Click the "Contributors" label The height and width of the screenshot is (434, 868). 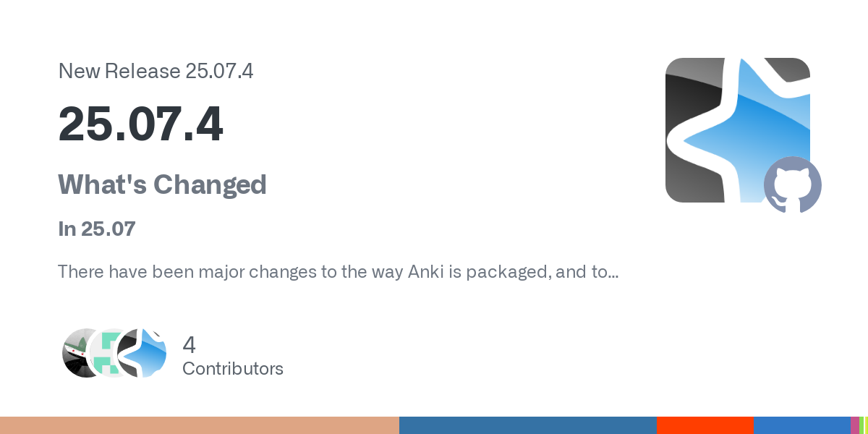[233, 369]
